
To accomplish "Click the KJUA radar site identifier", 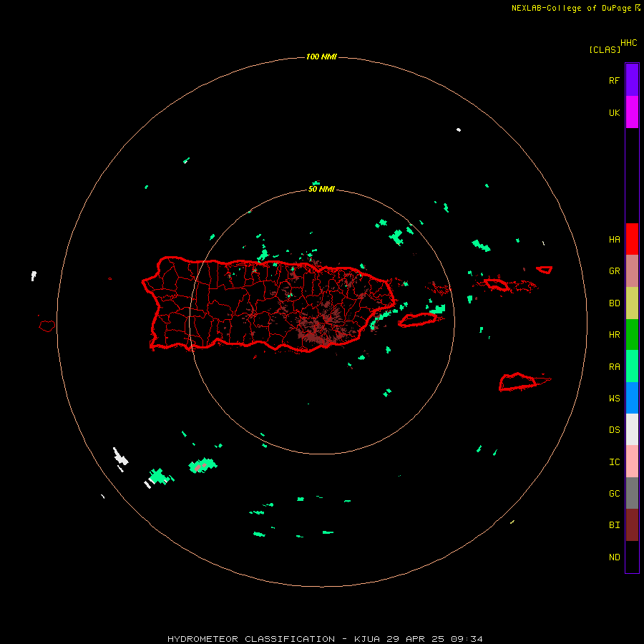I will 367,639.
